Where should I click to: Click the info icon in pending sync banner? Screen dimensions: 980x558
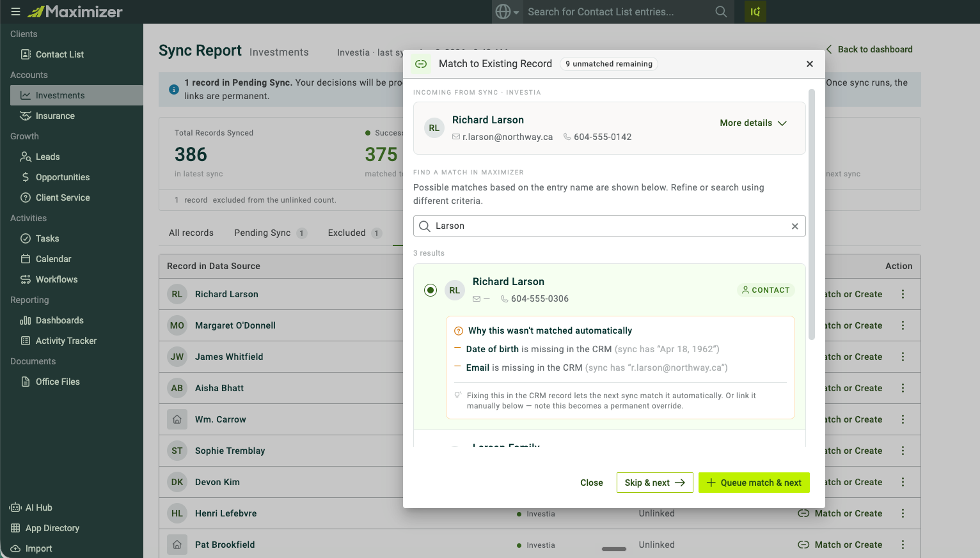click(x=173, y=89)
